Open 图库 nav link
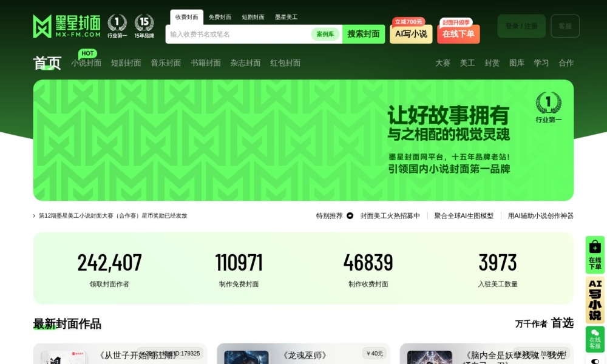Image resolution: width=607 pixels, height=364 pixels. 517,63
